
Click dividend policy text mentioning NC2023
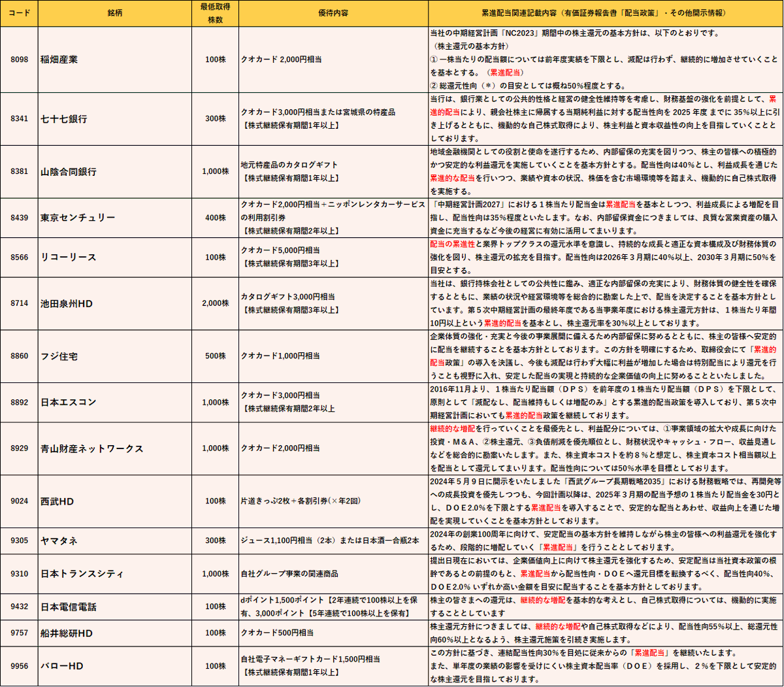pyautogui.click(x=606, y=59)
